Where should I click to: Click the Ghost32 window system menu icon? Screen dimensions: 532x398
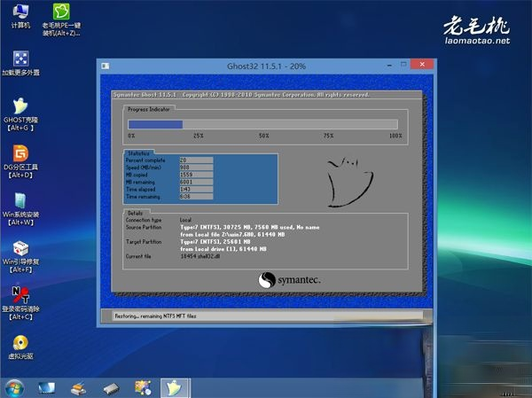tap(106, 66)
